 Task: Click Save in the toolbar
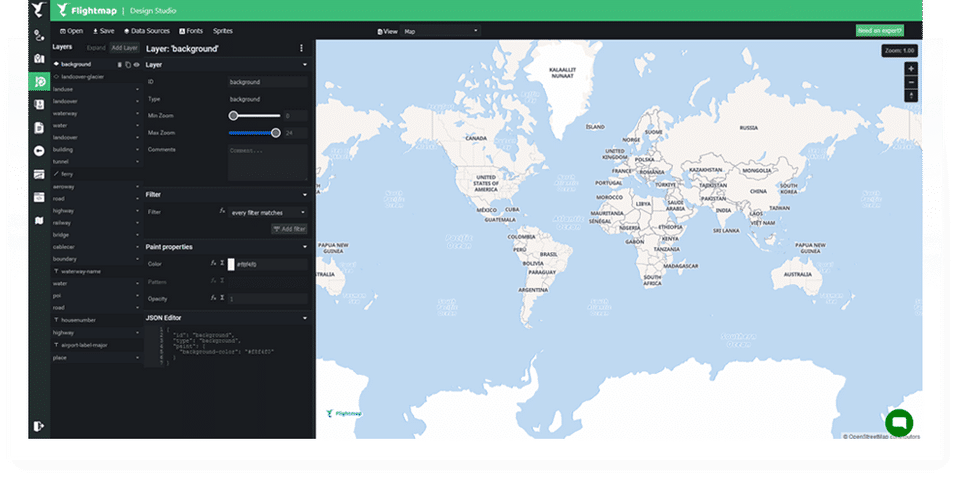coord(103,31)
